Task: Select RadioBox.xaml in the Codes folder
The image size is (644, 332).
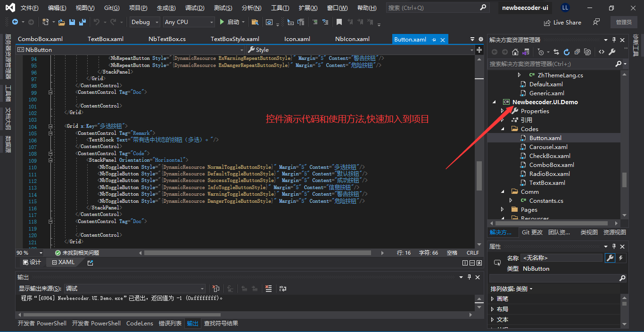Action: pos(549,174)
